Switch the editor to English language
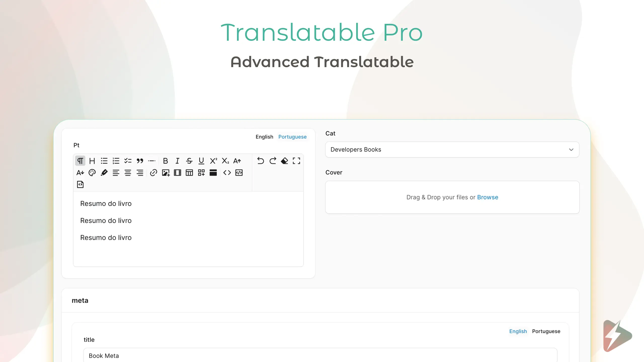 pyautogui.click(x=264, y=137)
